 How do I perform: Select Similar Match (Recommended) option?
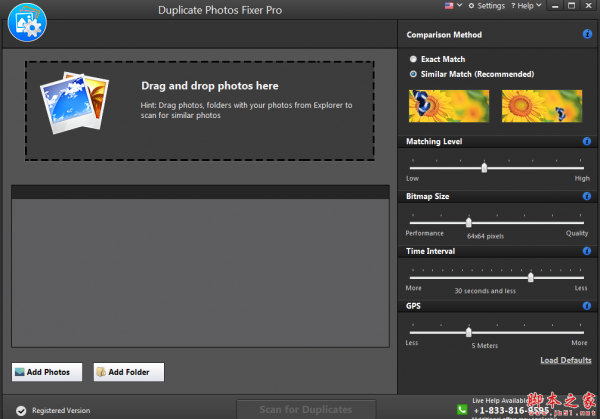[x=472, y=74]
